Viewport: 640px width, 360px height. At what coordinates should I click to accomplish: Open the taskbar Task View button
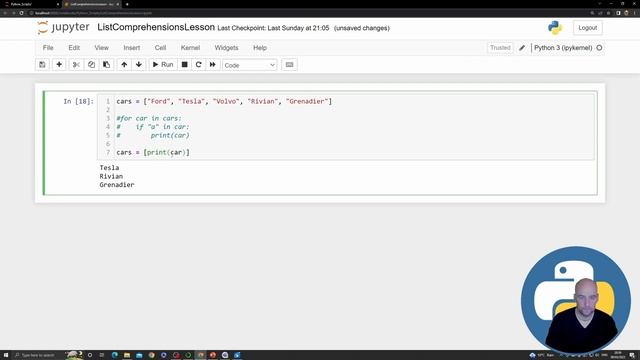pos(102,355)
